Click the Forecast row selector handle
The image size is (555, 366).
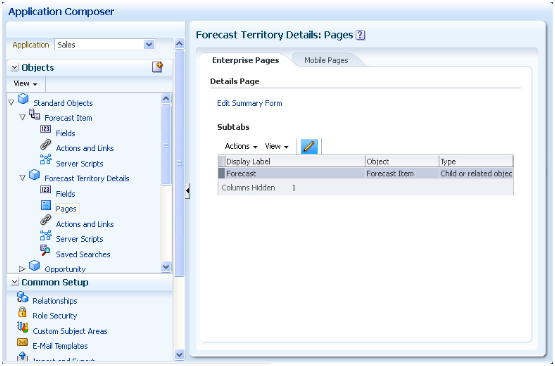click(x=221, y=173)
